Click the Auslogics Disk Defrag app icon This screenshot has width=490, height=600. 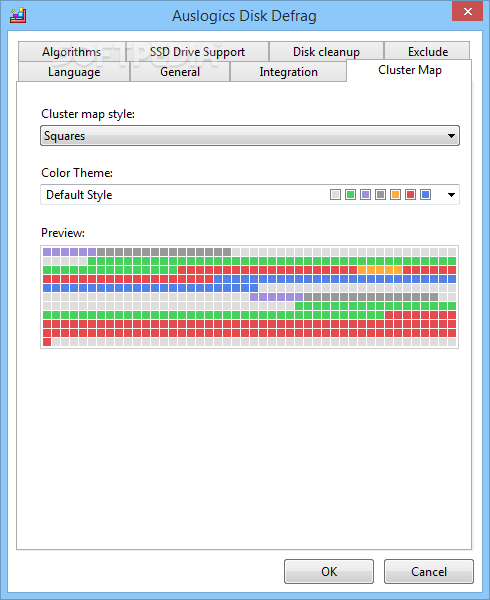(18, 16)
